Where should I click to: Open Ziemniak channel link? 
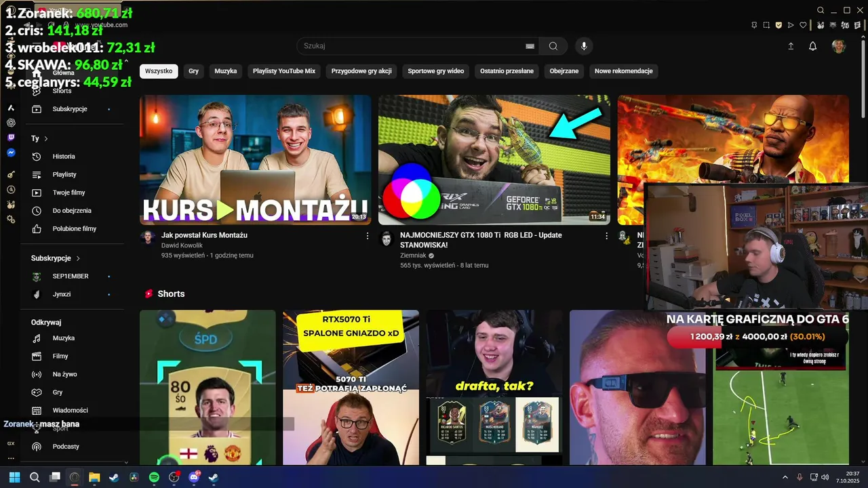coord(413,256)
